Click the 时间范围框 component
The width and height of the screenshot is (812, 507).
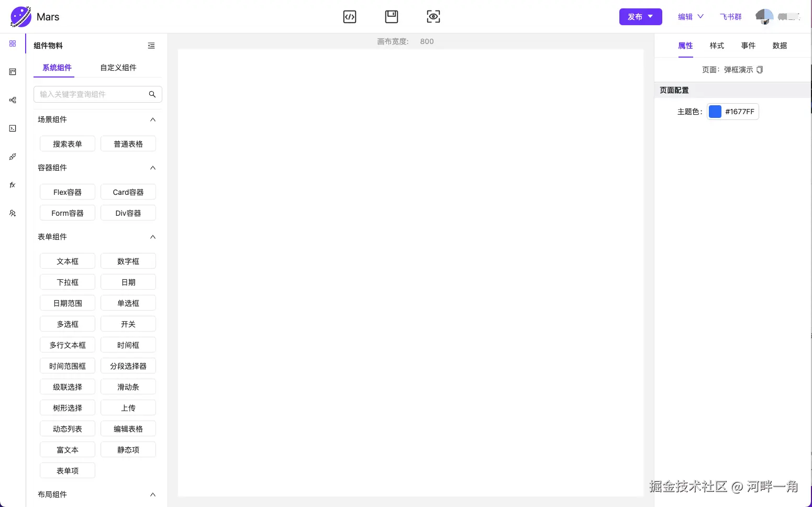tap(68, 366)
